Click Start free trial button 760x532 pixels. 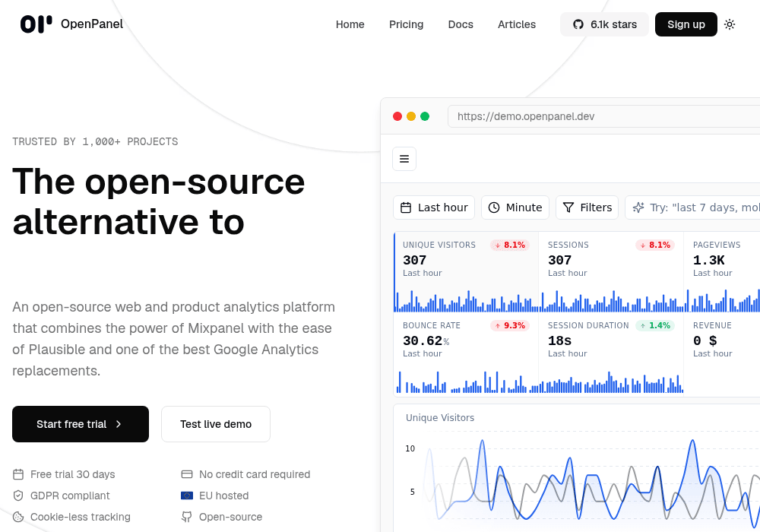tap(81, 424)
